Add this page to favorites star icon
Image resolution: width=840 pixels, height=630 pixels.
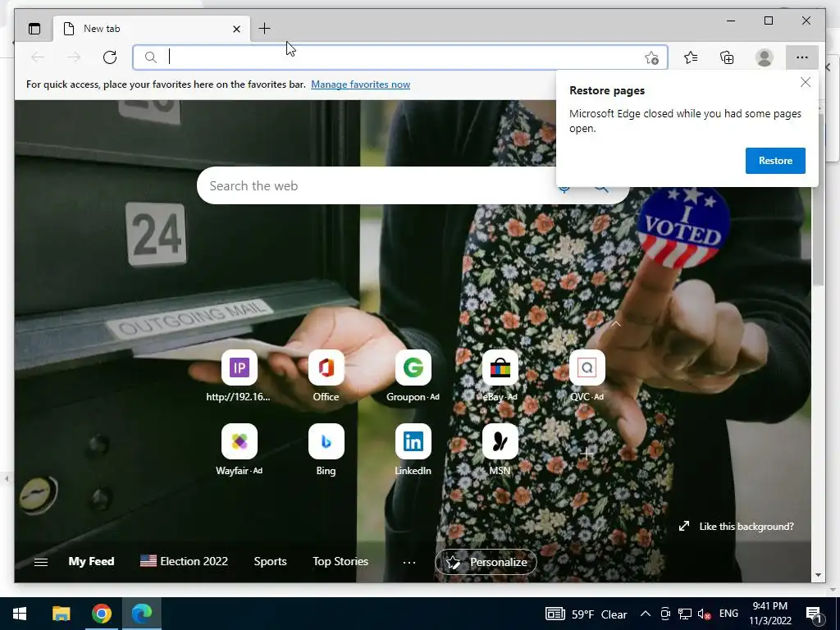click(x=651, y=58)
